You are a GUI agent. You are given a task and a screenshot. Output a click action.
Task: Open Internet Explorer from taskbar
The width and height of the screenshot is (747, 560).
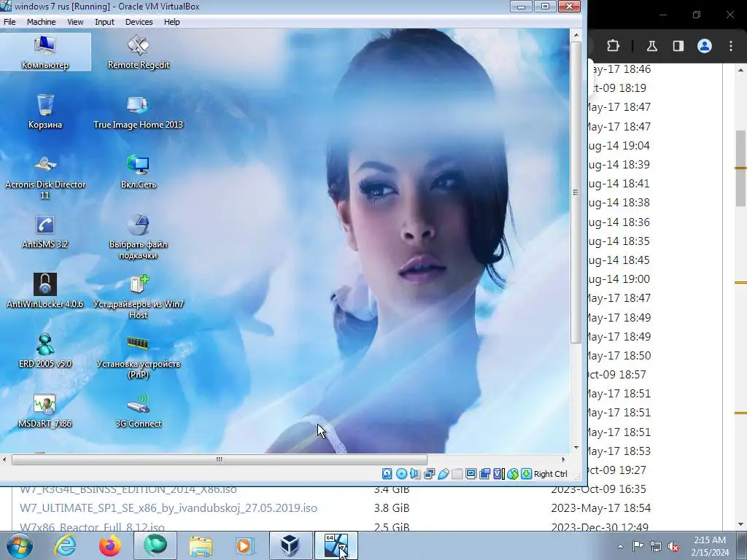point(65,545)
